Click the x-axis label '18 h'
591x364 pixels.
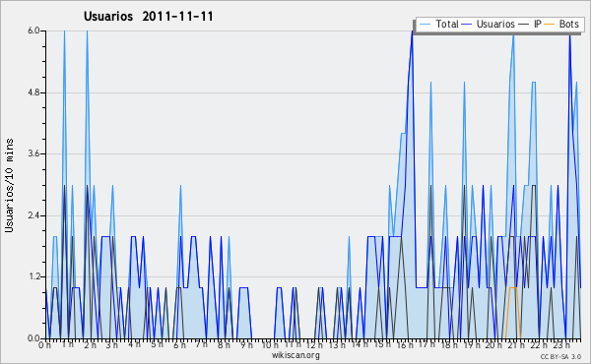click(449, 345)
